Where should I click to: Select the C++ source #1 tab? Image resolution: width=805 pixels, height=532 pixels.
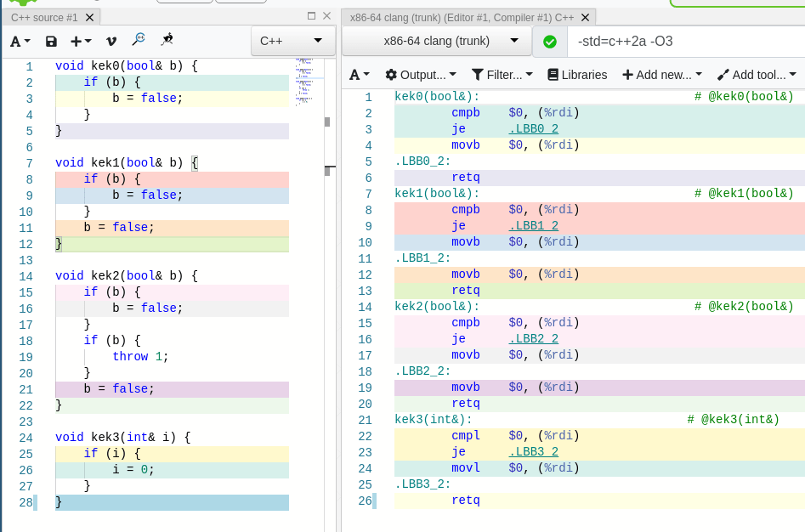coord(44,17)
